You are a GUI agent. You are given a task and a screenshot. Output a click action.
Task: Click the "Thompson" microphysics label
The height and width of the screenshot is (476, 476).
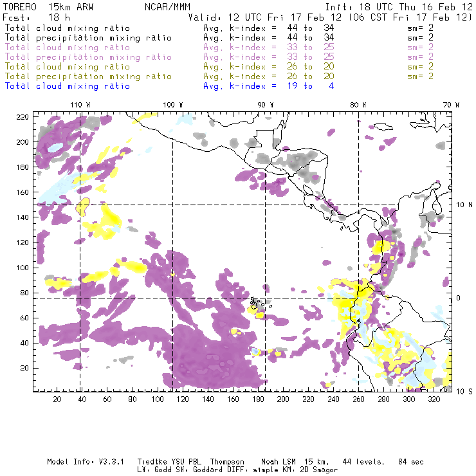click(227, 462)
